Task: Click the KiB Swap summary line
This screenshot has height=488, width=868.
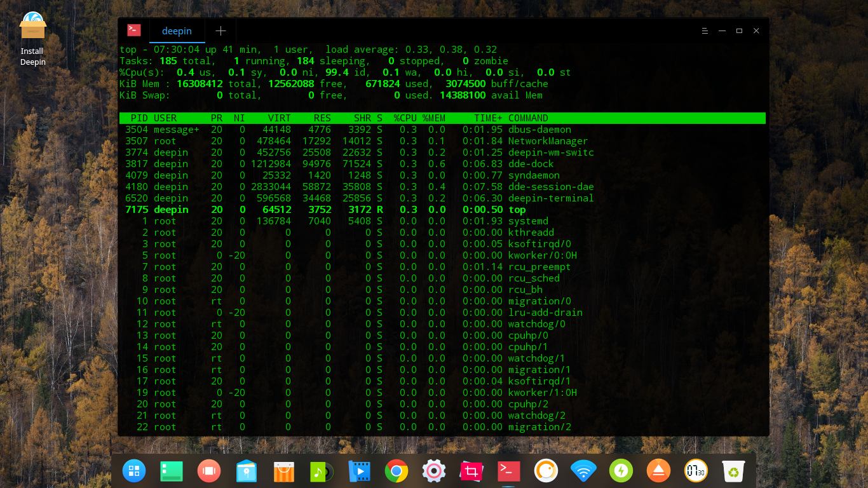Action: [x=331, y=95]
